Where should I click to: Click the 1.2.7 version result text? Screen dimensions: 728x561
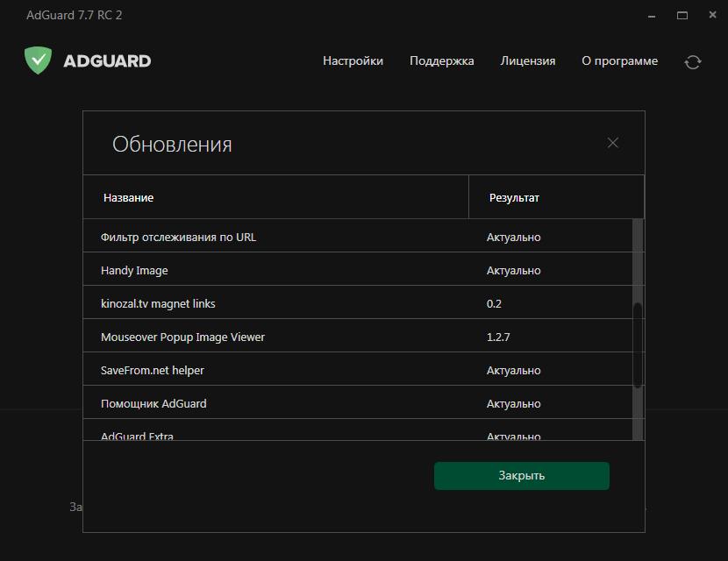497,336
